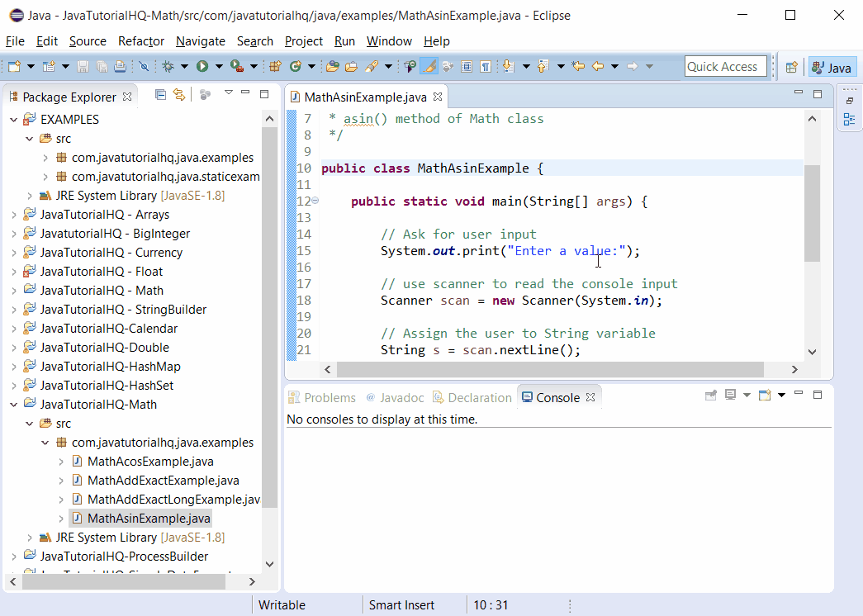Expand the JavaTutorialHQ - Arrays project
Viewport: 863px width, 616px height.
tap(14, 215)
